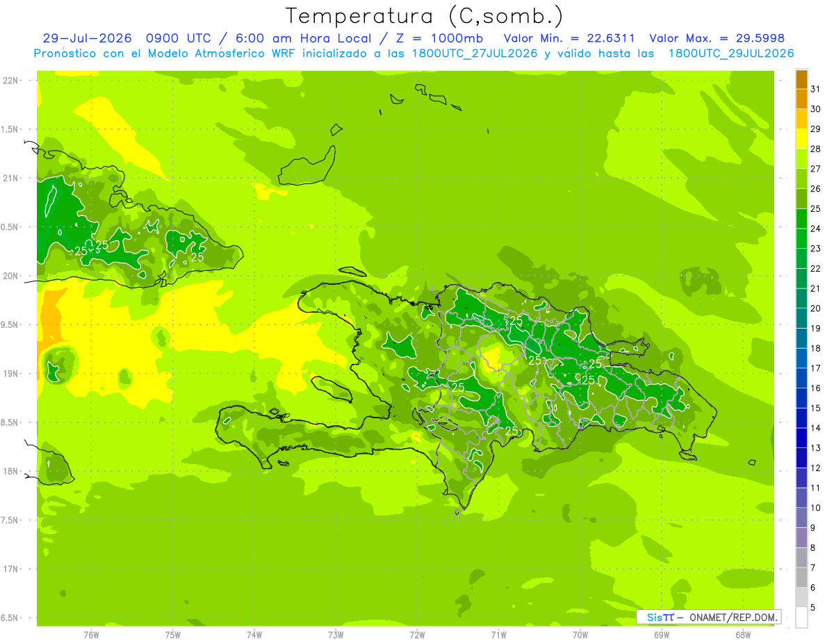Click the '75W' longitude label
Image resolution: width=834 pixels, height=644 pixels.
point(173,635)
